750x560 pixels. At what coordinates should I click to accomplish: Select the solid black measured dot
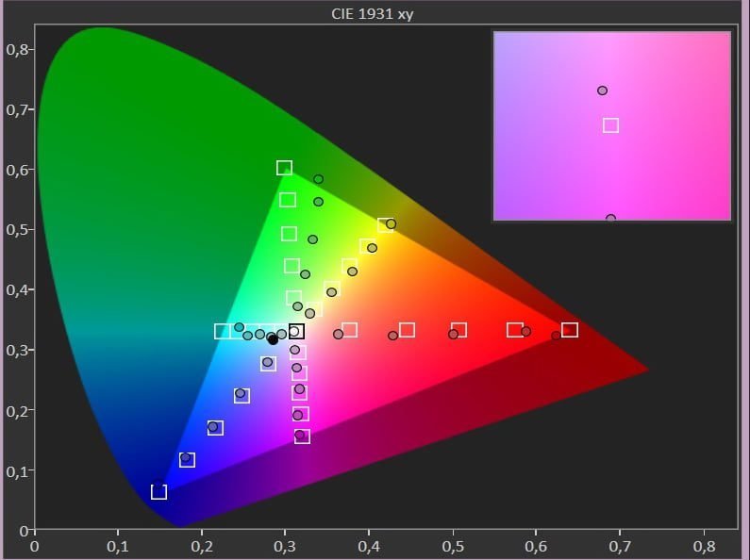273,339
